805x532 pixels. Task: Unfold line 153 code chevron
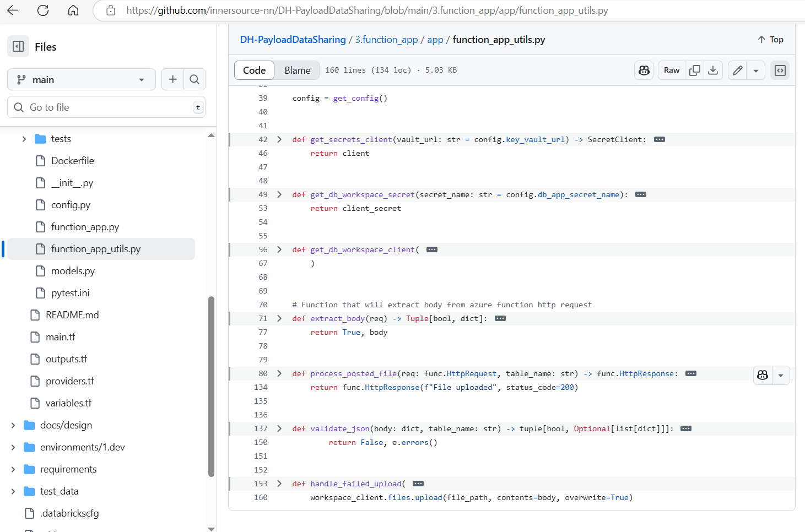(279, 484)
